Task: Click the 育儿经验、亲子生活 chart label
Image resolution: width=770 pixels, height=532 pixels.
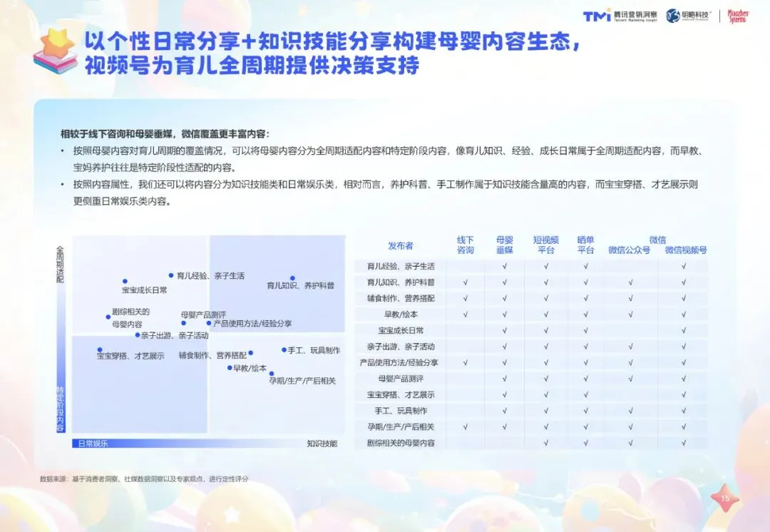Action: pos(210,276)
